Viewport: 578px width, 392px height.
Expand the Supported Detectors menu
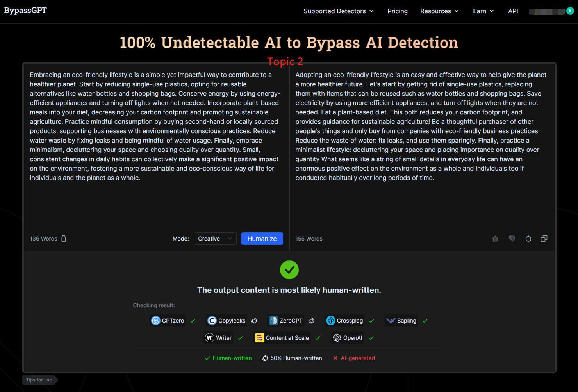(338, 11)
